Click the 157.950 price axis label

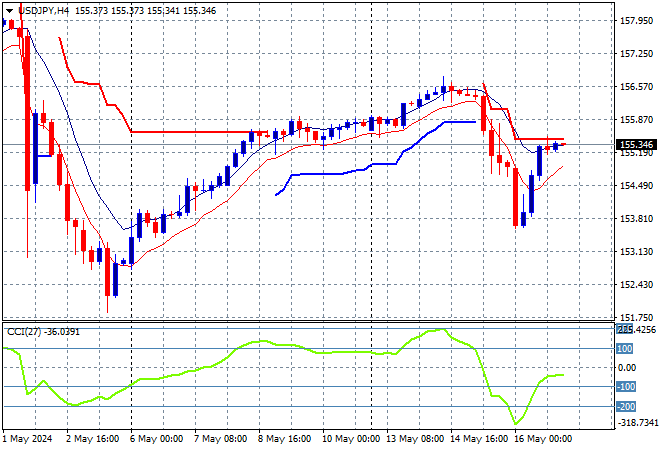(x=636, y=21)
